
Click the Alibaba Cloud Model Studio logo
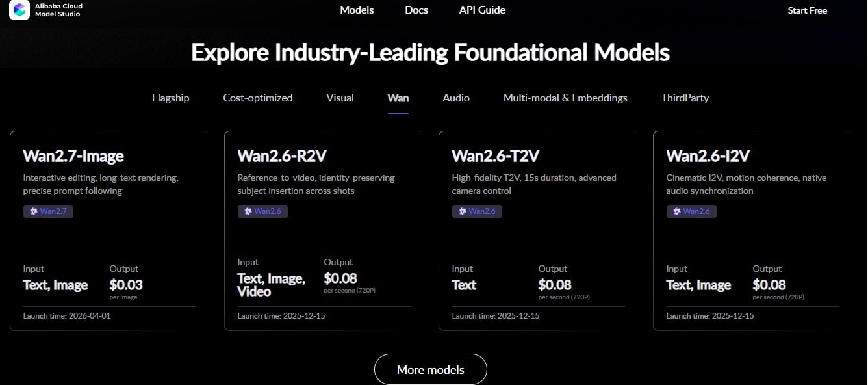click(x=45, y=10)
